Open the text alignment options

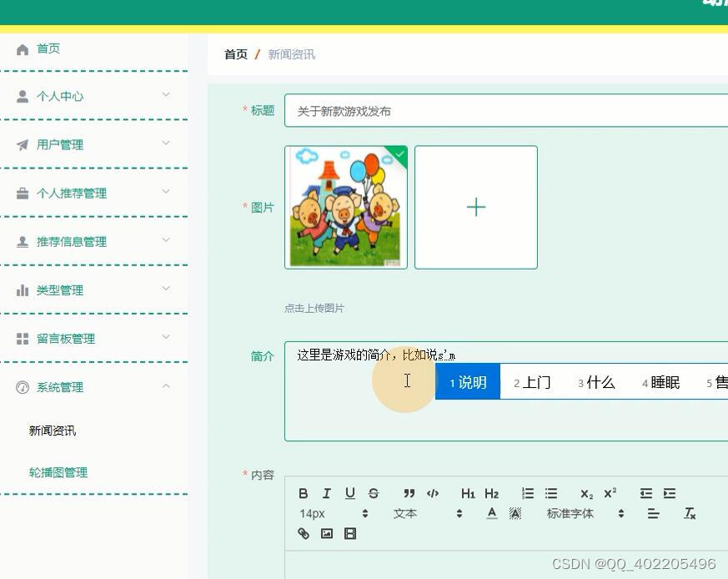click(653, 513)
